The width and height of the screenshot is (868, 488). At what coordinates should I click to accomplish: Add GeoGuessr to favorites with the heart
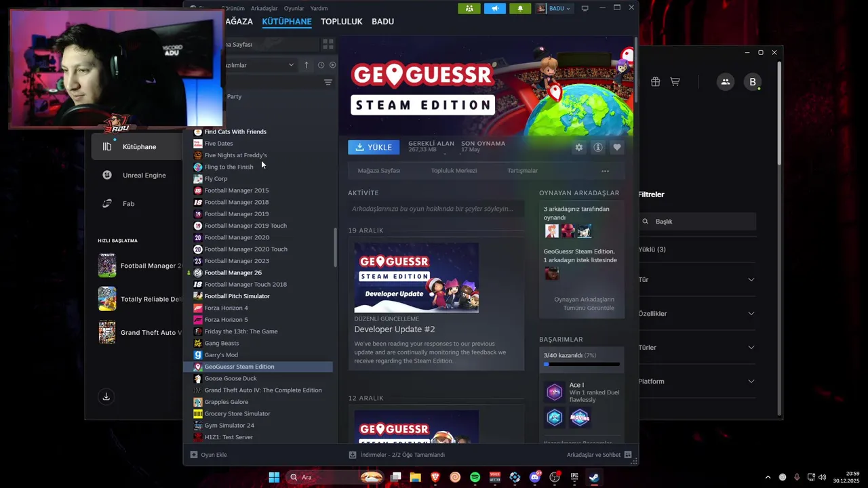click(616, 147)
